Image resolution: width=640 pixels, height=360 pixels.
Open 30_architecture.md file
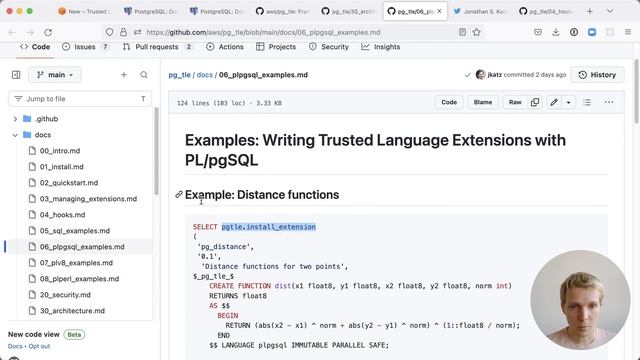point(72,311)
